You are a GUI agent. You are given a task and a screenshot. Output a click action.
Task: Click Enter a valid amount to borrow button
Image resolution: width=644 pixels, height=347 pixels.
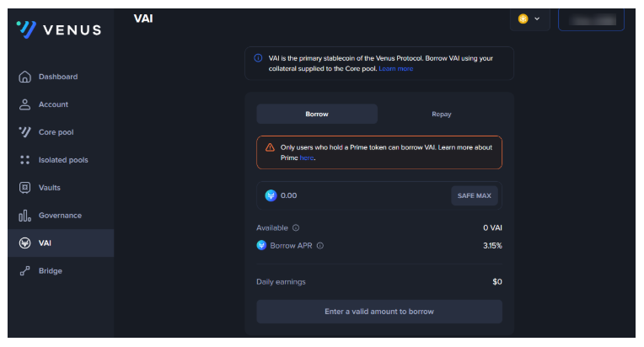pyautogui.click(x=379, y=312)
